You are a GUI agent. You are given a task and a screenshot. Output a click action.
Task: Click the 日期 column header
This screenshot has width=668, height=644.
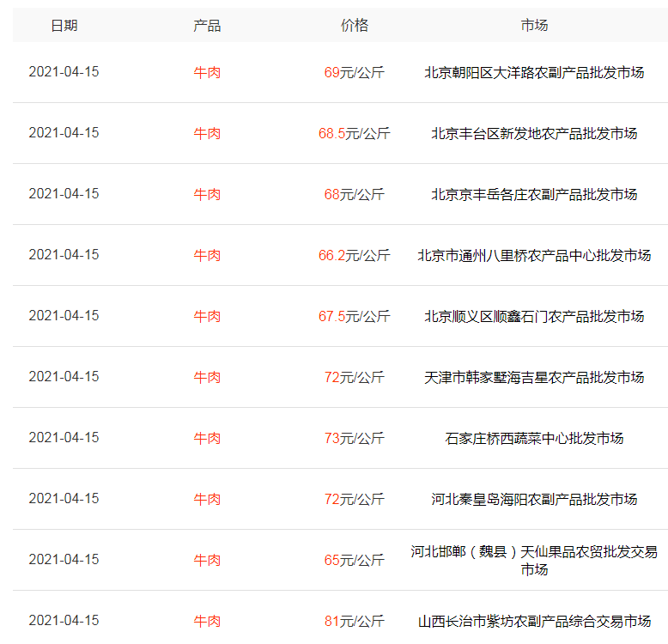pos(64,26)
